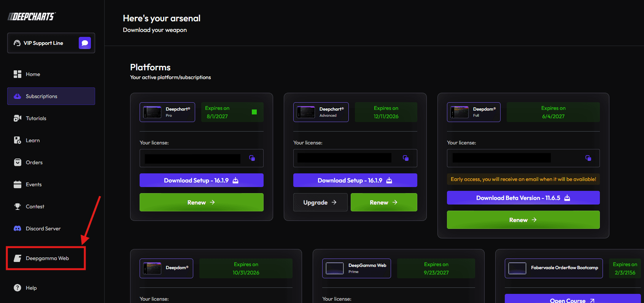Click the 'Expires on 12/11/2026' box

pos(386,112)
